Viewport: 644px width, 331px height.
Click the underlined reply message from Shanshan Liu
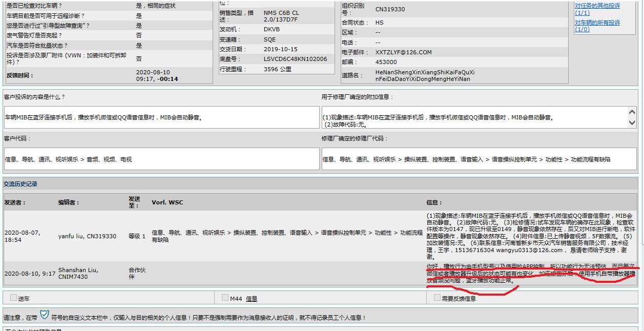coord(531,274)
